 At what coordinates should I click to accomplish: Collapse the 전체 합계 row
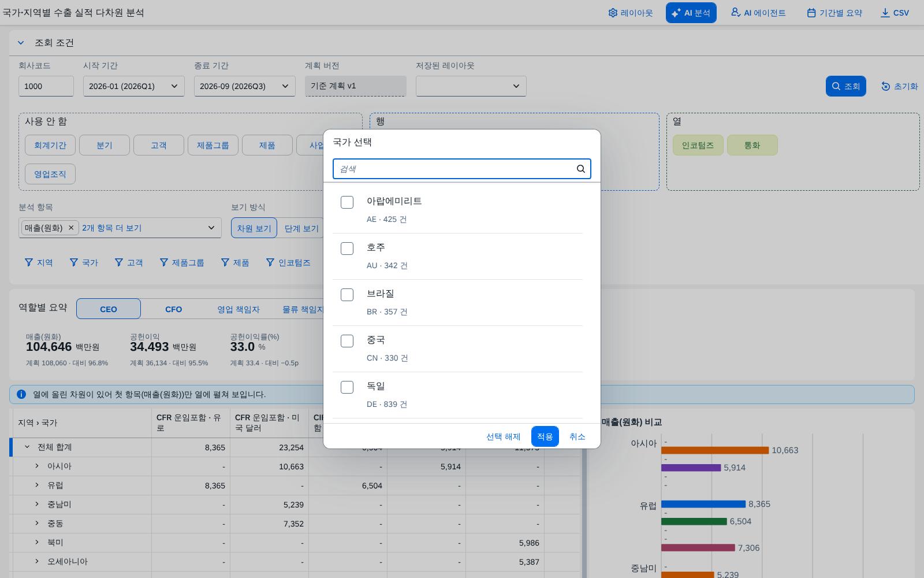pos(27,447)
